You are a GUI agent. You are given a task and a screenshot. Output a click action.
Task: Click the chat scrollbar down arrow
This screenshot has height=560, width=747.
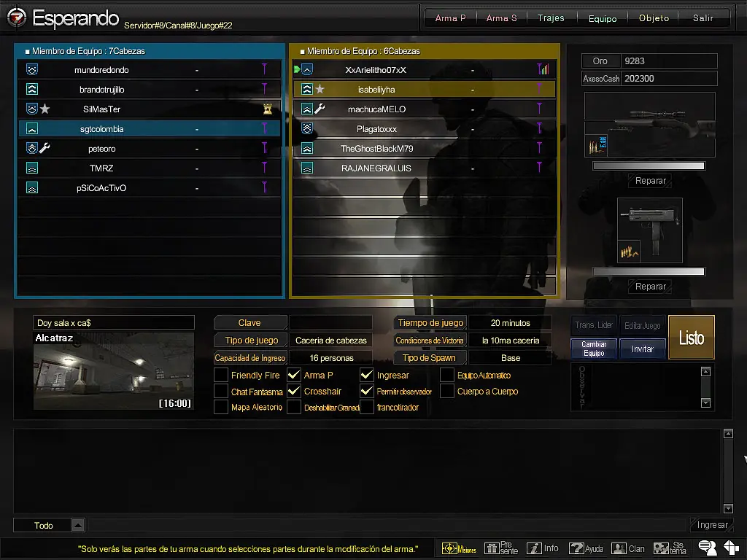pos(728,508)
